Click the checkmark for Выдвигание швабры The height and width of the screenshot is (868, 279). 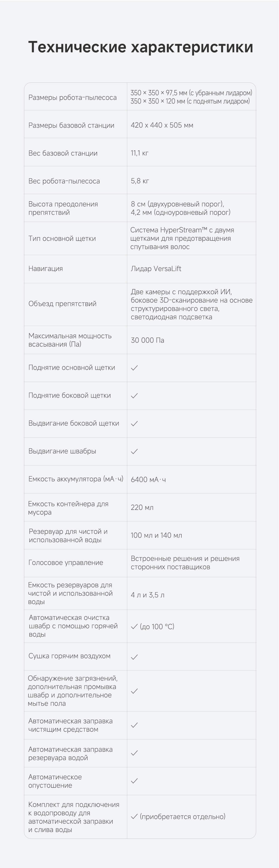coord(134,451)
